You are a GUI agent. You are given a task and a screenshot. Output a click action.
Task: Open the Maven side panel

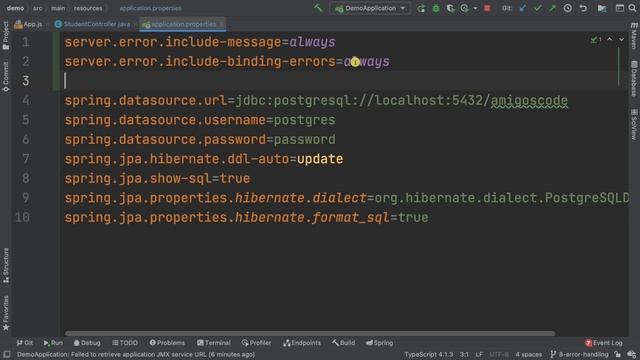[x=634, y=36]
